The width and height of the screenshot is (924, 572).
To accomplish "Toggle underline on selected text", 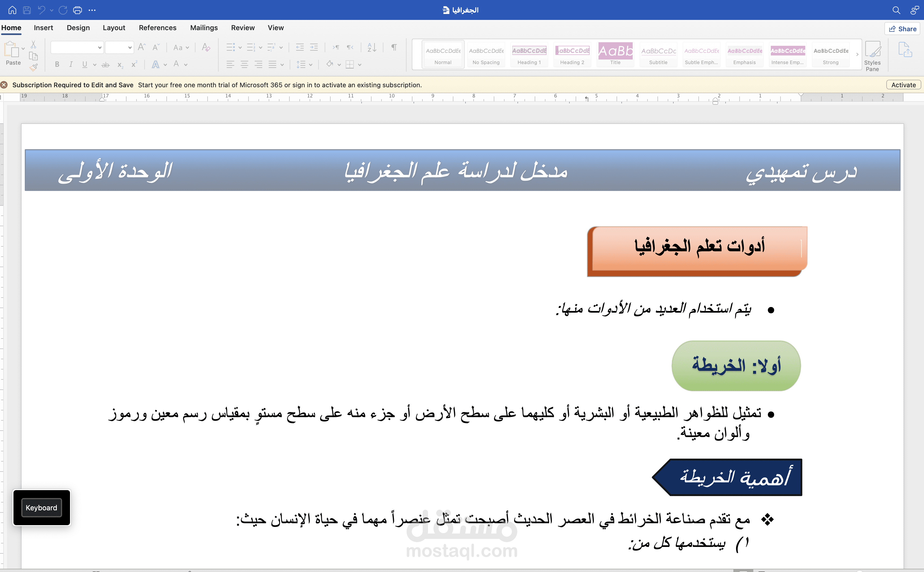I will [85, 64].
